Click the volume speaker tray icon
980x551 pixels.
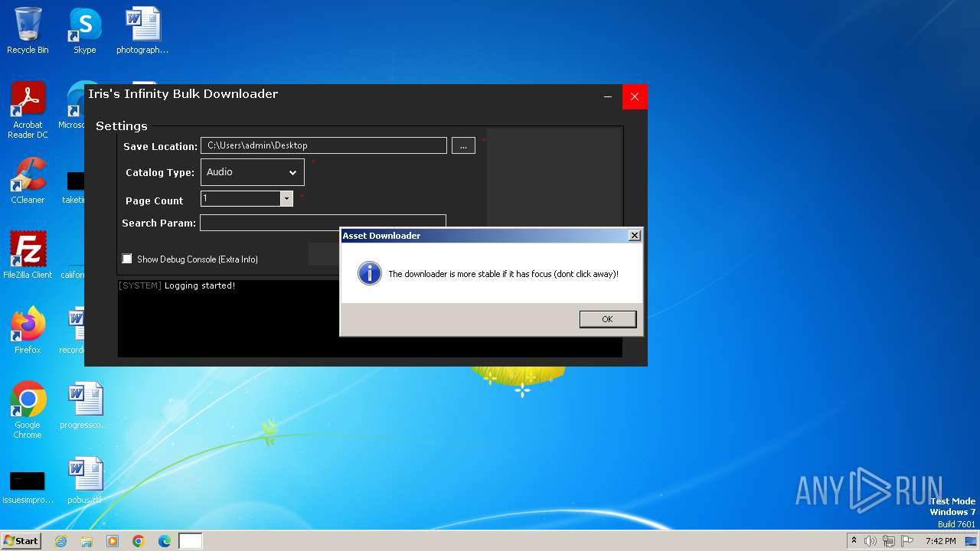(871, 541)
